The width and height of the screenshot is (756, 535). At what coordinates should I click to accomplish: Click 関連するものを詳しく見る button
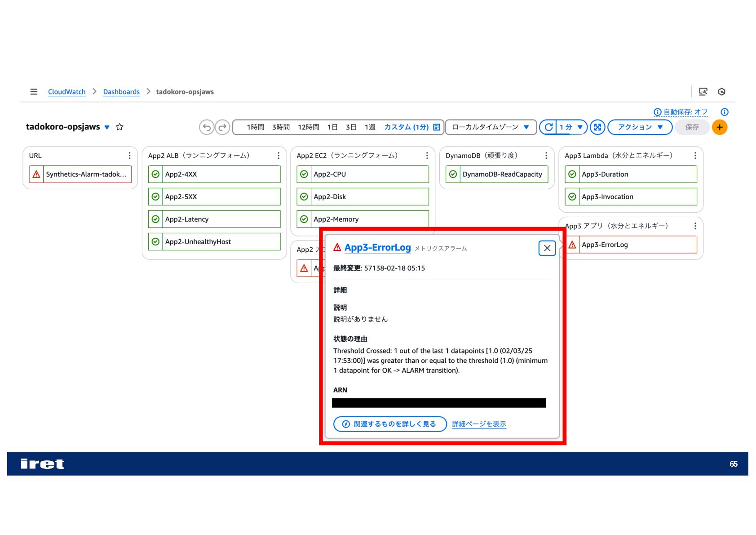pos(390,424)
